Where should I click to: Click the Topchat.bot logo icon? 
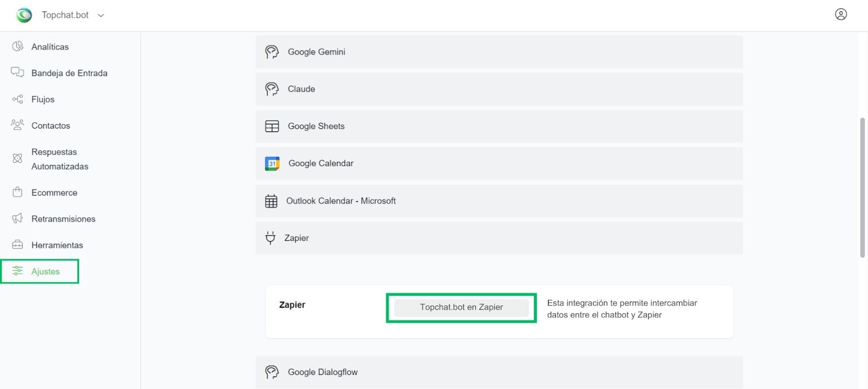pos(24,15)
